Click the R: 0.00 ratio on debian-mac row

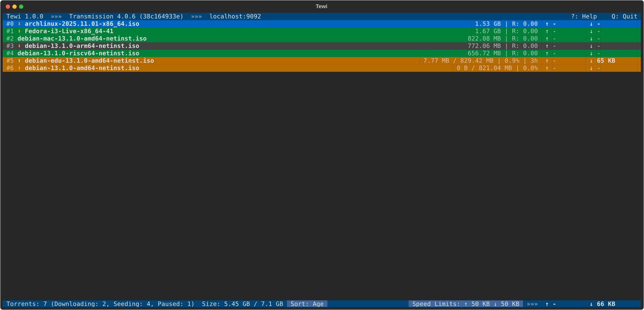click(x=525, y=39)
